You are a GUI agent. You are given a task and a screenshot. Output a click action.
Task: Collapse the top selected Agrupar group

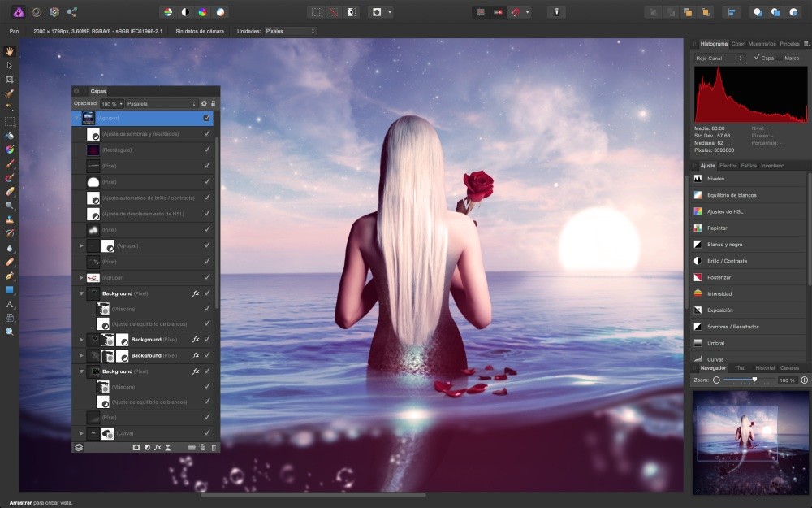point(76,118)
